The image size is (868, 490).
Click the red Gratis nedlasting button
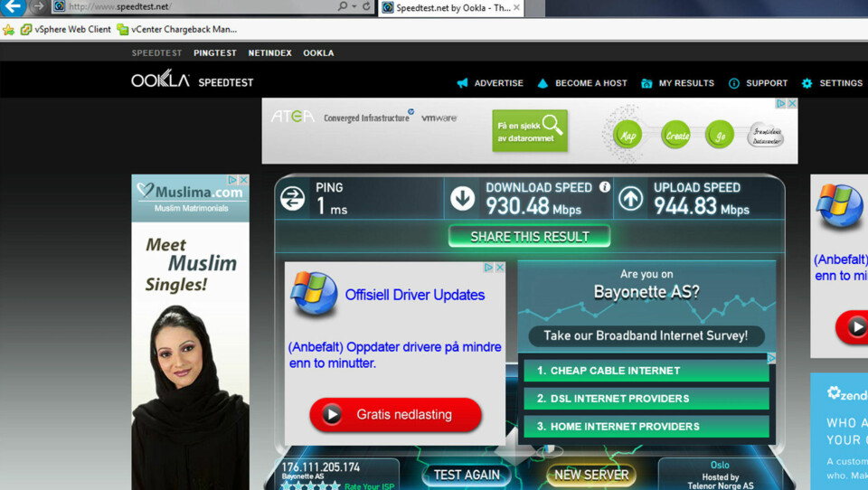(x=395, y=415)
